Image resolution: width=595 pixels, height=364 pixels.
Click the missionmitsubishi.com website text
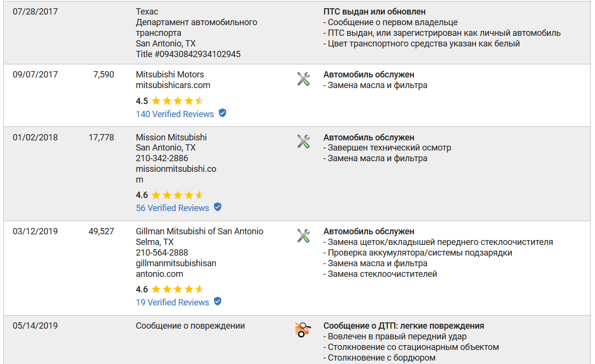(176, 174)
